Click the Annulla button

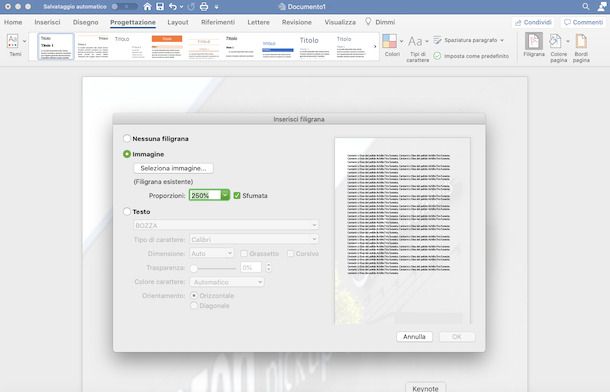414,337
